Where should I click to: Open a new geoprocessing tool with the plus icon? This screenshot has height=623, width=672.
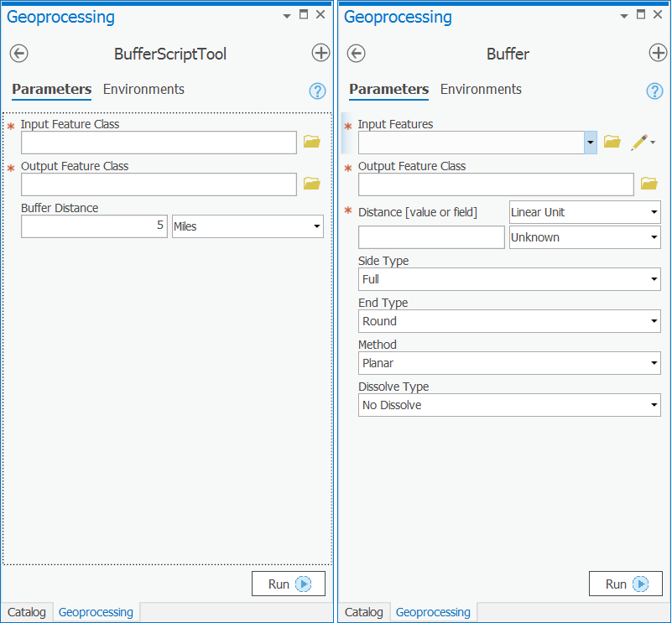click(x=320, y=53)
